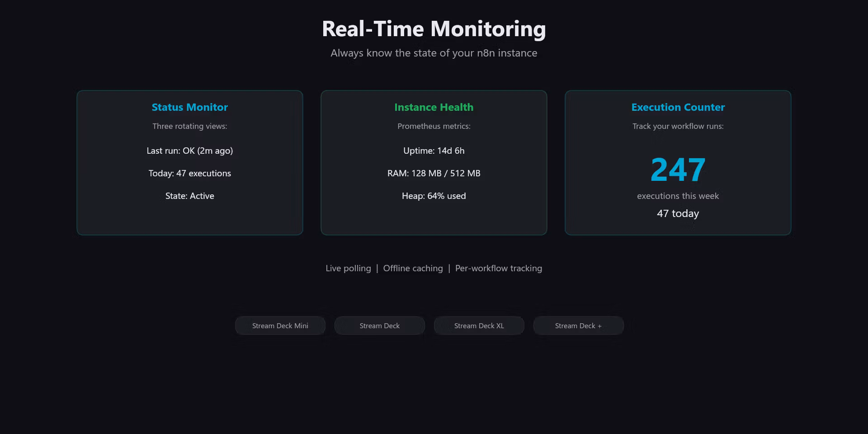The image size is (868, 434).
Task: Select the Instance Health card heading
Action: (x=434, y=107)
